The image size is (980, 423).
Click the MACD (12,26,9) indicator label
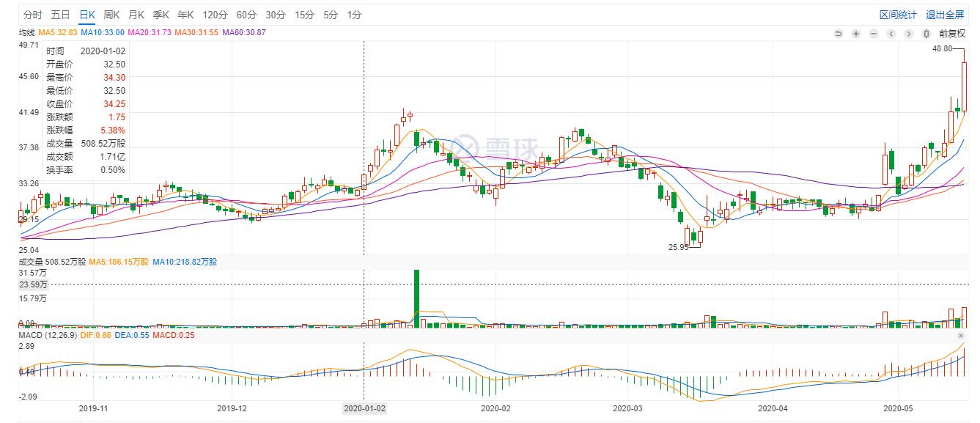48,336
